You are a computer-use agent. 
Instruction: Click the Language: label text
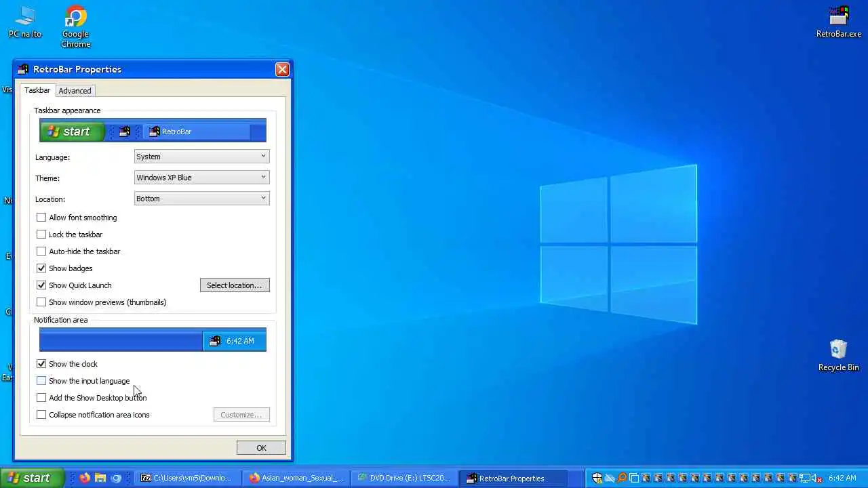[52, 157]
